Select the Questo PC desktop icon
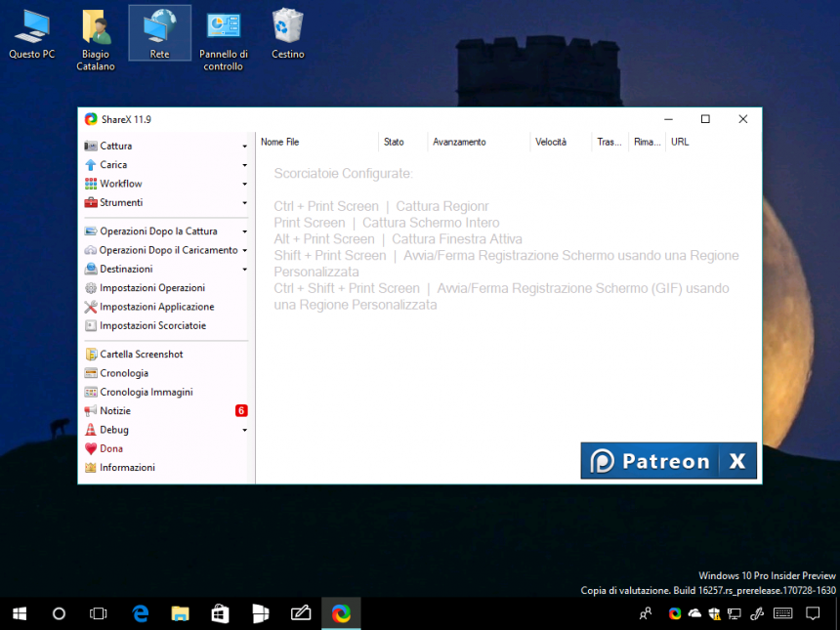The image size is (840, 630). pyautogui.click(x=31, y=34)
